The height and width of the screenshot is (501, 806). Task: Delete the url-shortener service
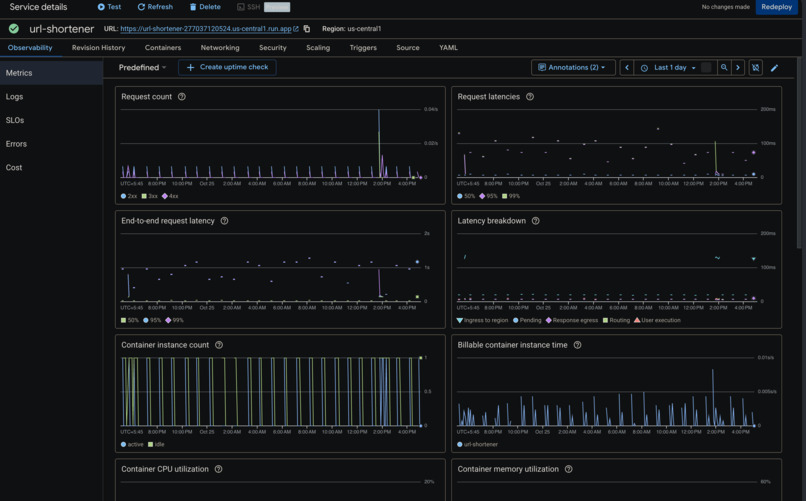[x=205, y=7]
